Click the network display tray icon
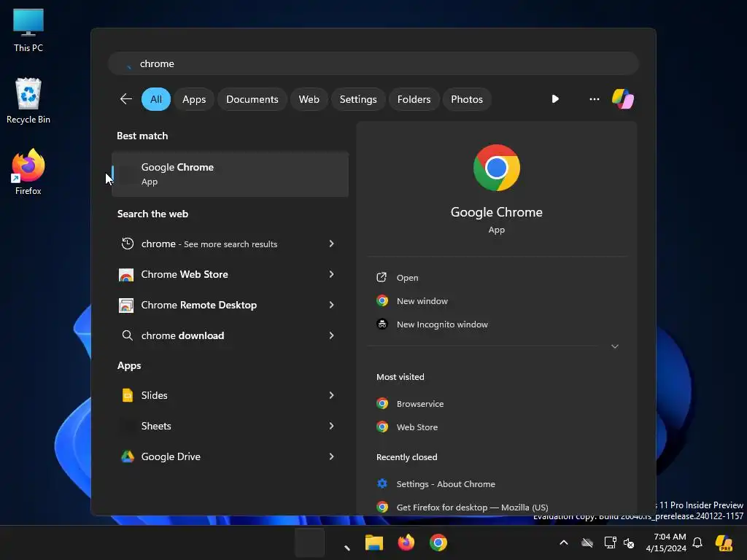This screenshot has height=560, width=747. tap(610, 542)
